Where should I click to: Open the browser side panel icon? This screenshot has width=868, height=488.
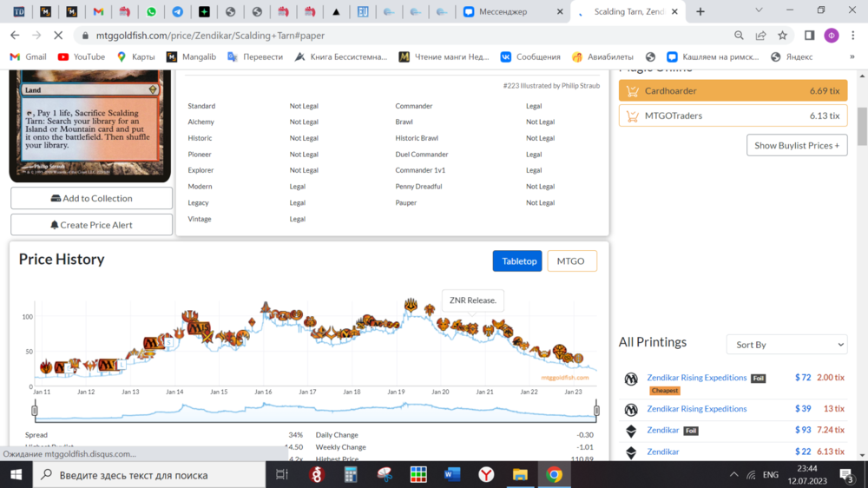click(809, 36)
